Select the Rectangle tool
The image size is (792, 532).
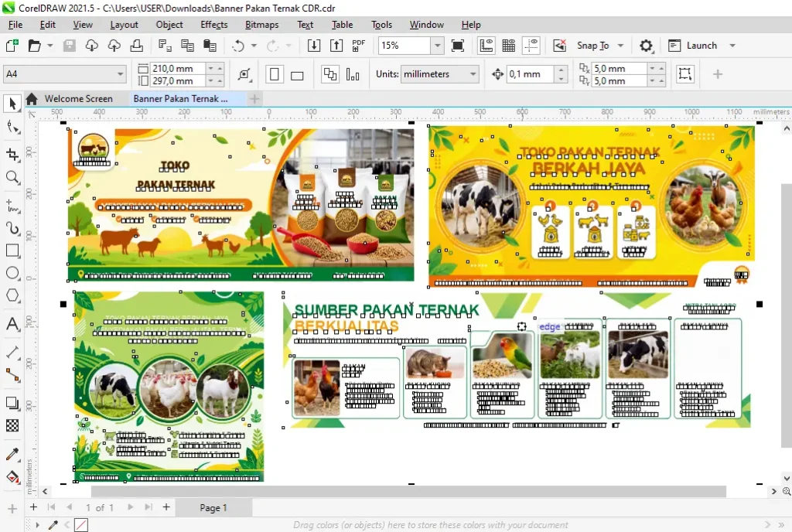12,251
